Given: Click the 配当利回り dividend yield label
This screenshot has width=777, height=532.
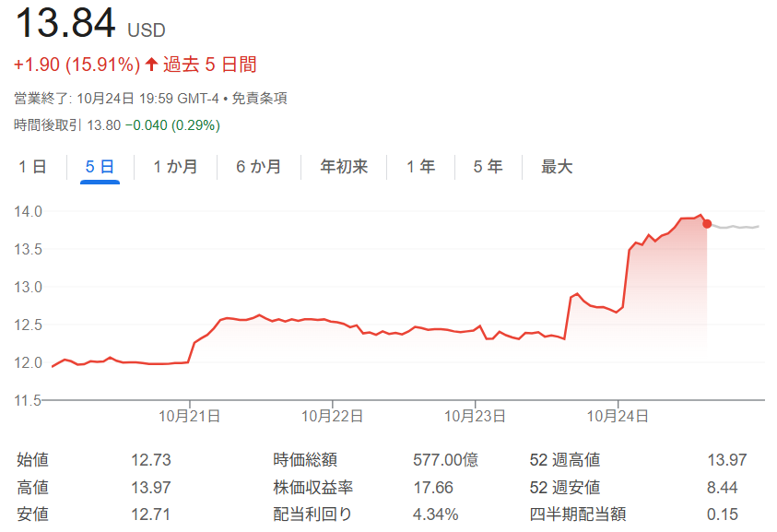Looking at the screenshot, I should [312, 514].
